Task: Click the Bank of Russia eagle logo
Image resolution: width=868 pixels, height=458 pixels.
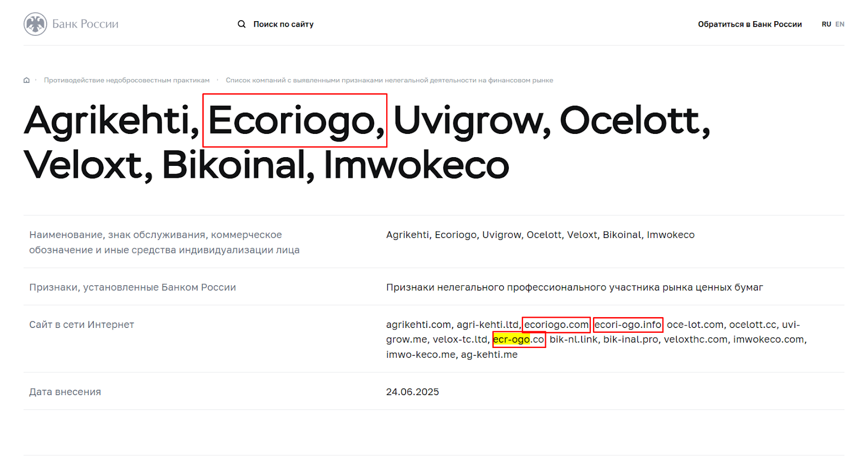Action: tap(35, 24)
